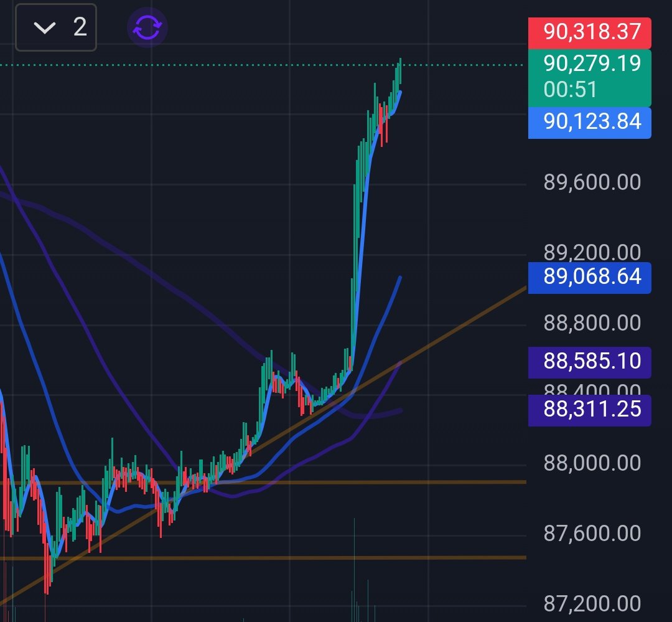672x622 pixels.
Task: Tap the green countdown price label 90,279.19
Action: point(589,64)
